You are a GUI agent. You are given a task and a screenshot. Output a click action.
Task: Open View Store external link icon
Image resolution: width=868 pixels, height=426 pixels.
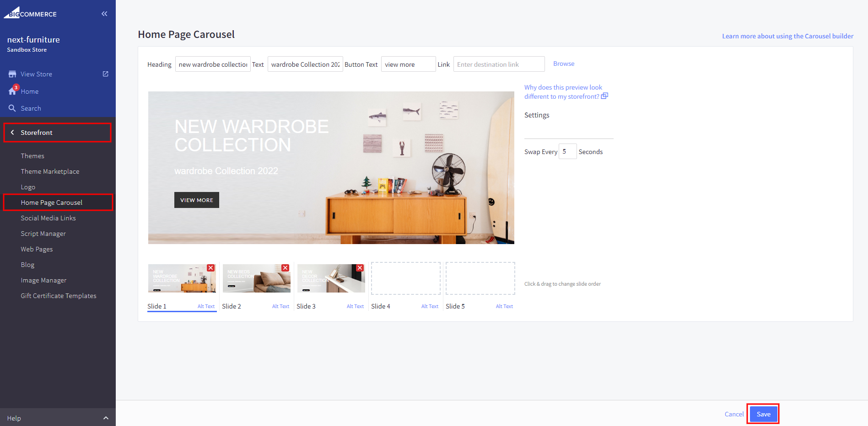coord(105,74)
